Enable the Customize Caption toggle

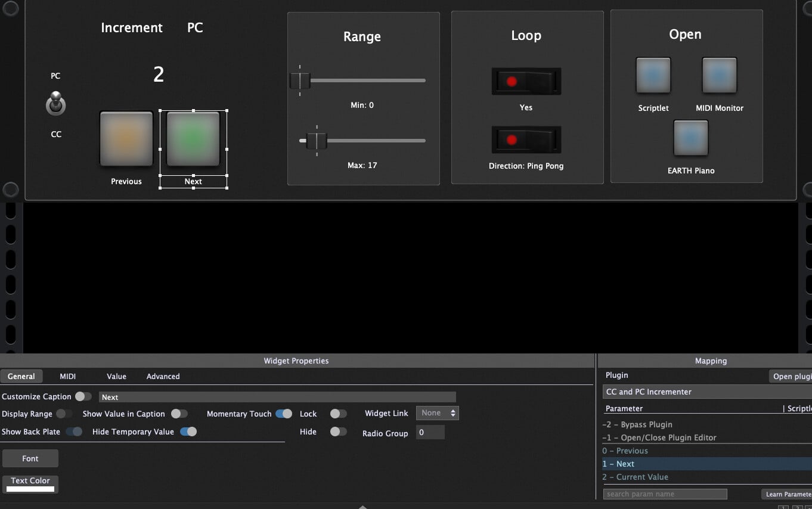pos(83,397)
